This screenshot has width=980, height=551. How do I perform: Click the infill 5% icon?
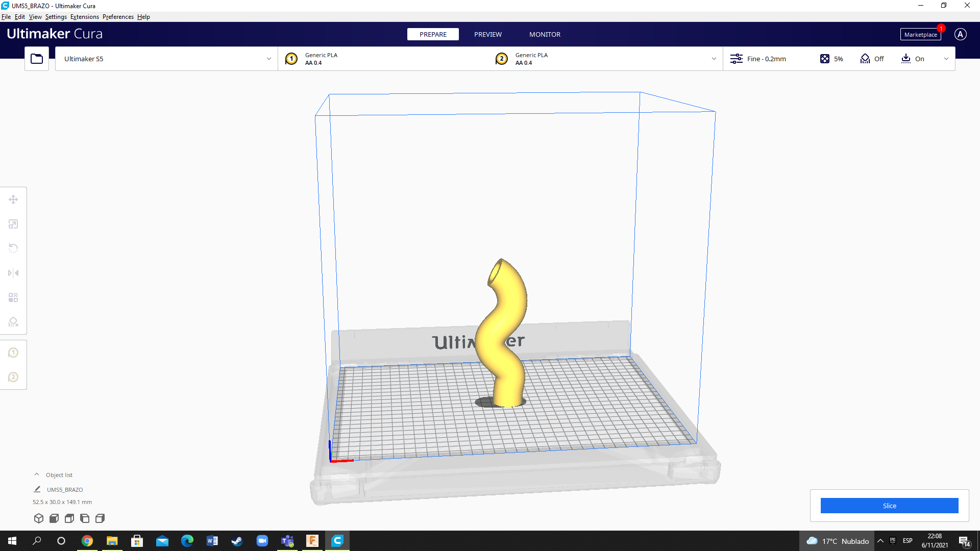(825, 59)
